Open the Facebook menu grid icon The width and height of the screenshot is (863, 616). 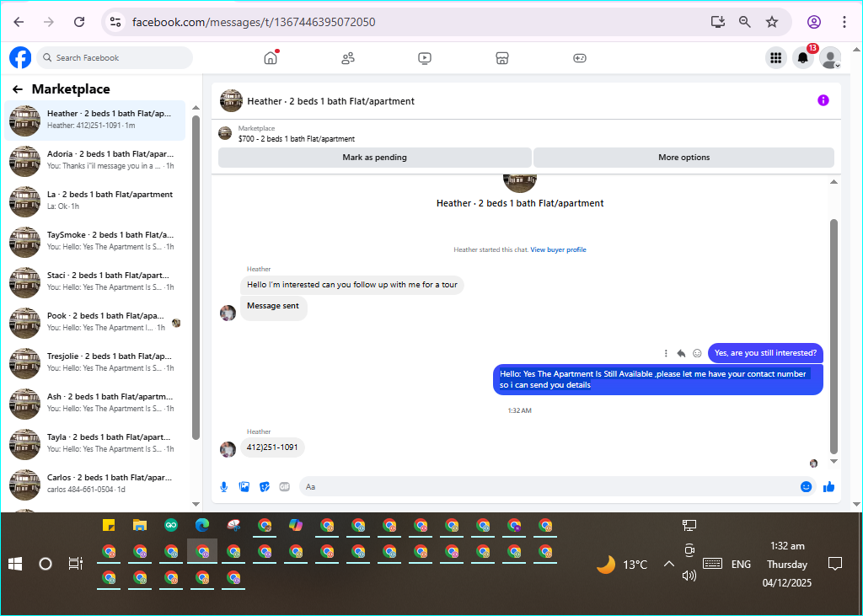[776, 58]
